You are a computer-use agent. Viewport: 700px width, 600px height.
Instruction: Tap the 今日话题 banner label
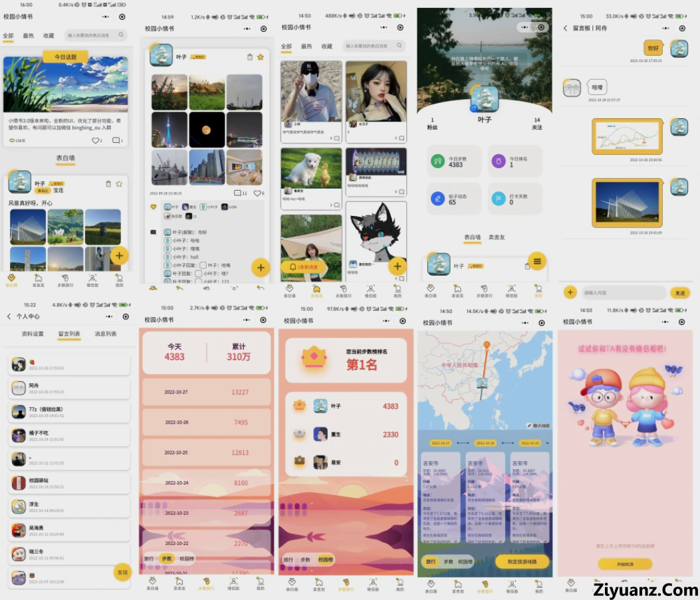click(65, 56)
